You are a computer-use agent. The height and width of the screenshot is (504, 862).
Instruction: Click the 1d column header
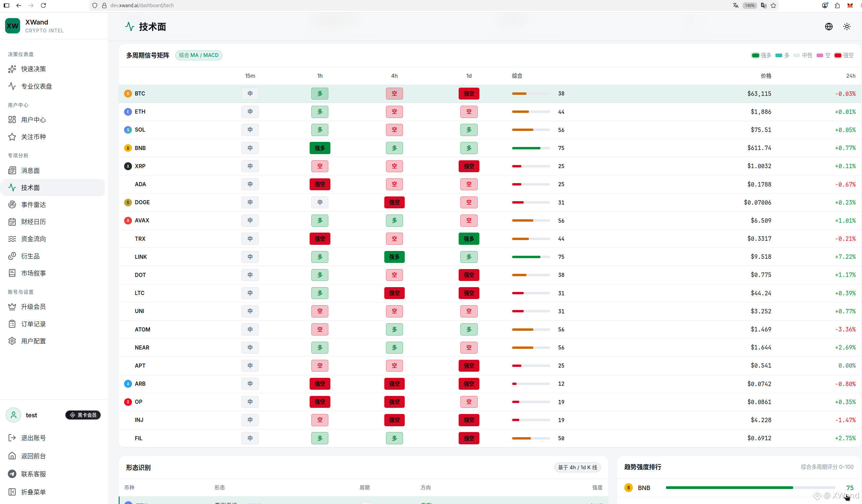pos(469,76)
